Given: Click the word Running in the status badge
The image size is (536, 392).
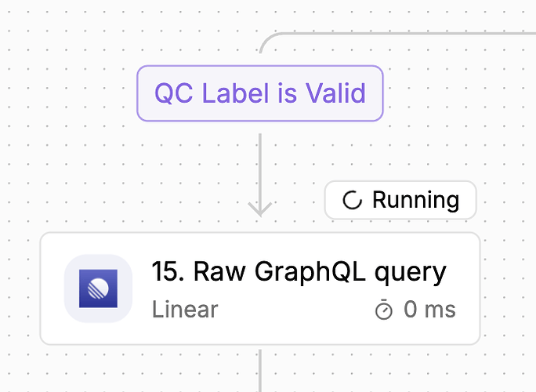Looking at the screenshot, I should click(415, 201).
